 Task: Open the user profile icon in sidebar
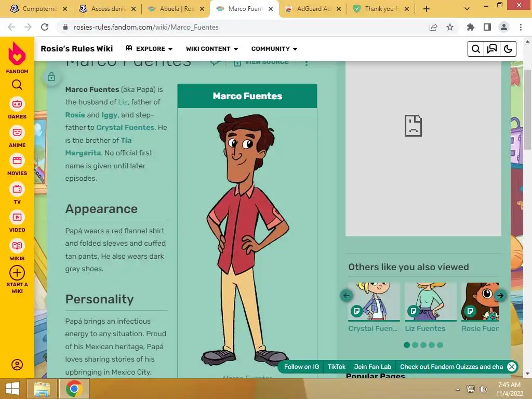point(17,365)
